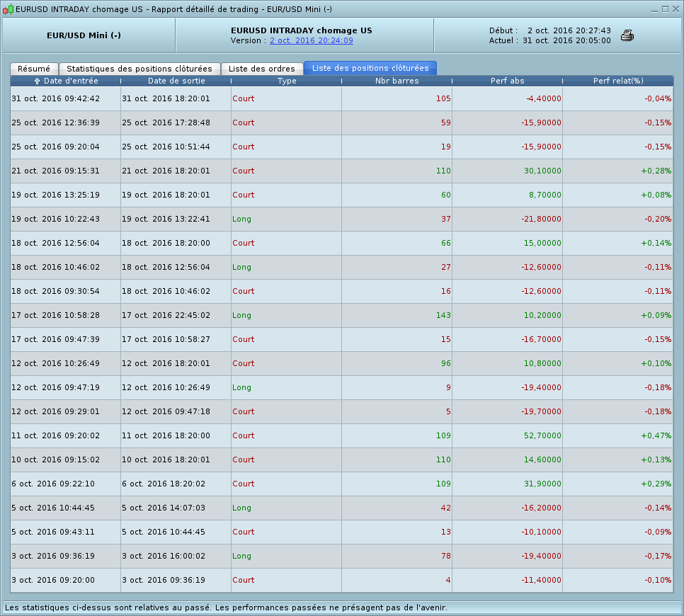Image resolution: width=684 pixels, height=616 pixels.
Task: Print the trading report via printer icon
Action: pyautogui.click(x=627, y=35)
